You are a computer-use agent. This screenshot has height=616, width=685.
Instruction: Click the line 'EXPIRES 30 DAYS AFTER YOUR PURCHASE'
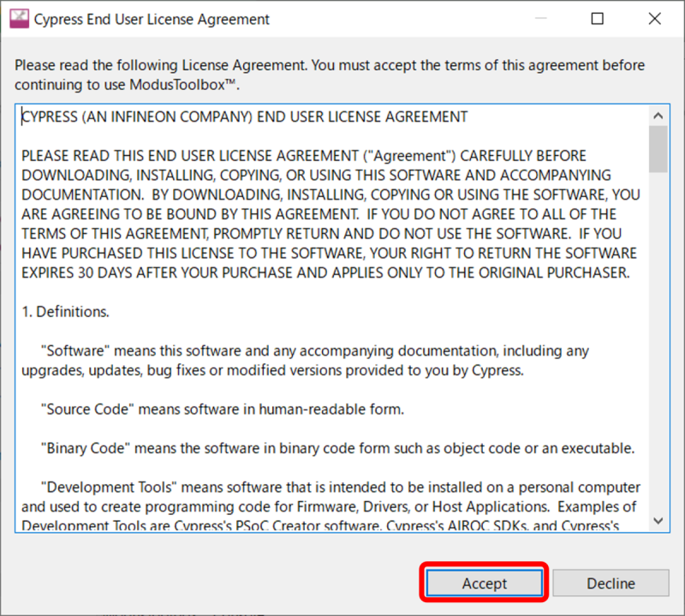tap(325, 272)
